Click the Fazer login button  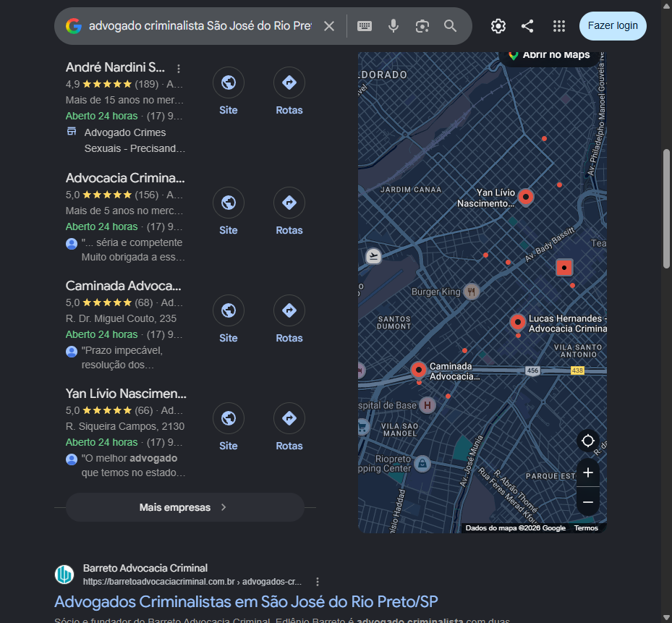613,26
